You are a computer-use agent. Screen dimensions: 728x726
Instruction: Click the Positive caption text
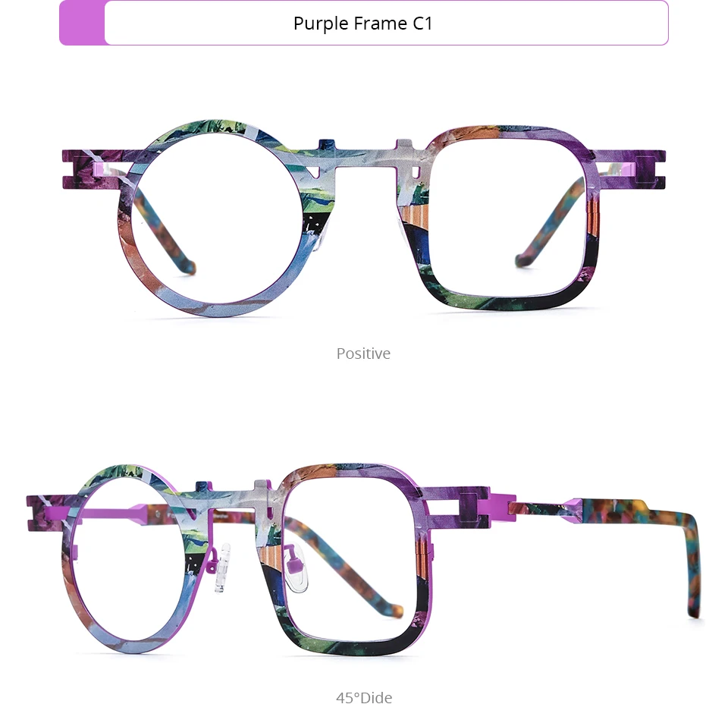pyautogui.click(x=363, y=354)
